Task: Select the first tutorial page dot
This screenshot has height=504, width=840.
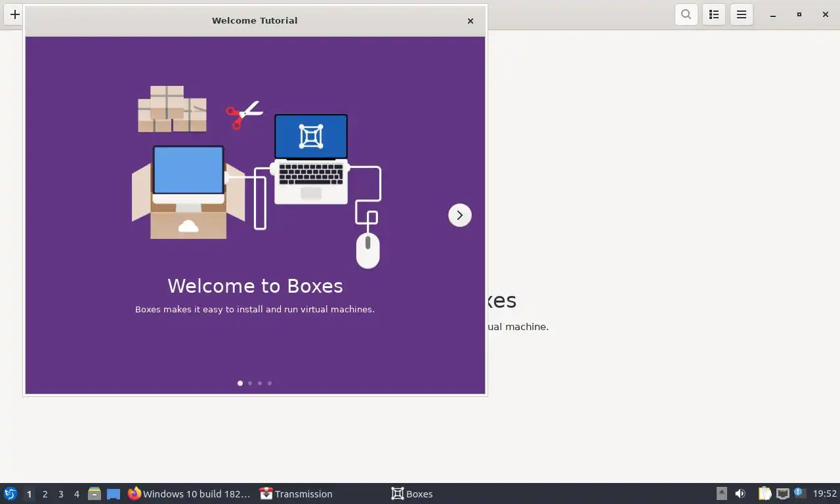Action: coord(240,383)
